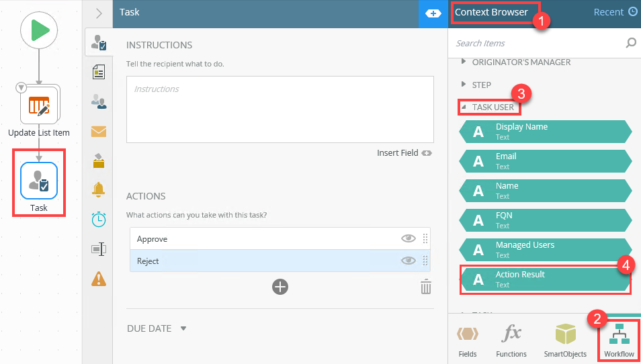Screen dimensions: 641x364
Task: Collapse the Task User node
Action: coord(463,107)
